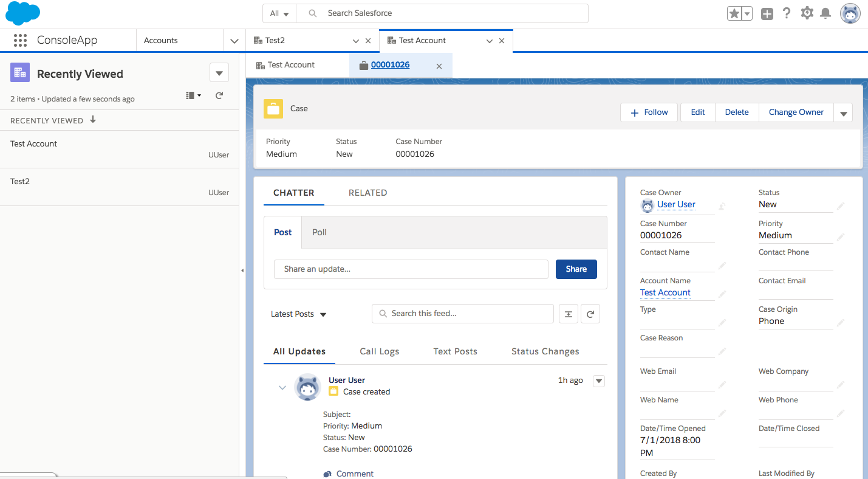Open the Accounts navigation item

pos(161,41)
